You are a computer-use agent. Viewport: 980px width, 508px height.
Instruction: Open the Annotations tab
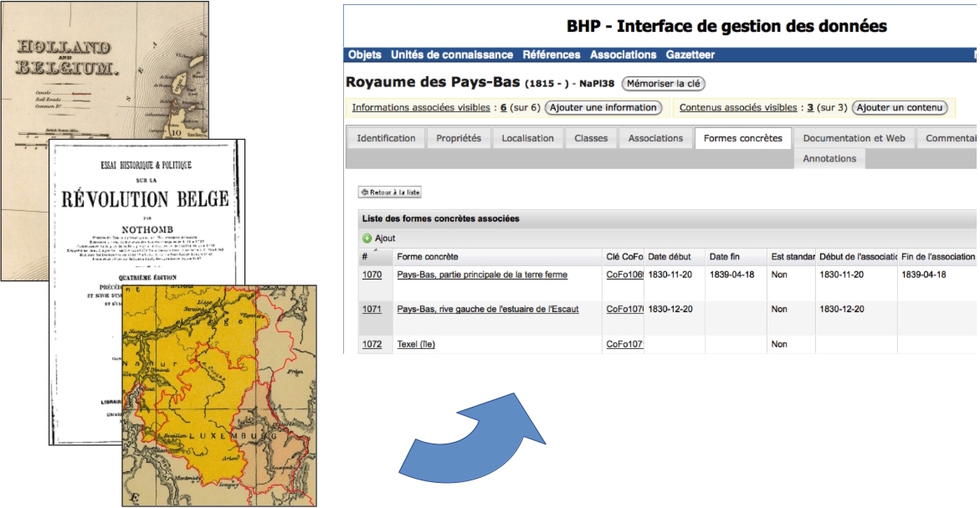point(829,159)
